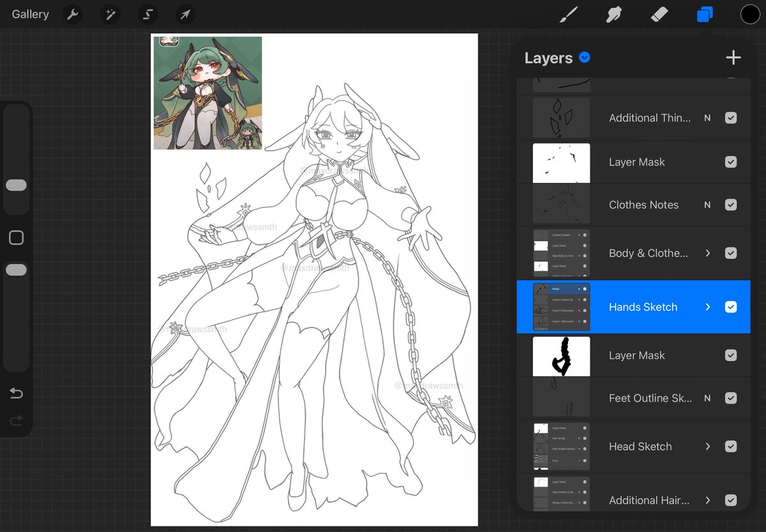Click the 'Additional Thin...' layer name
This screenshot has width=766, height=532.
[649, 118]
